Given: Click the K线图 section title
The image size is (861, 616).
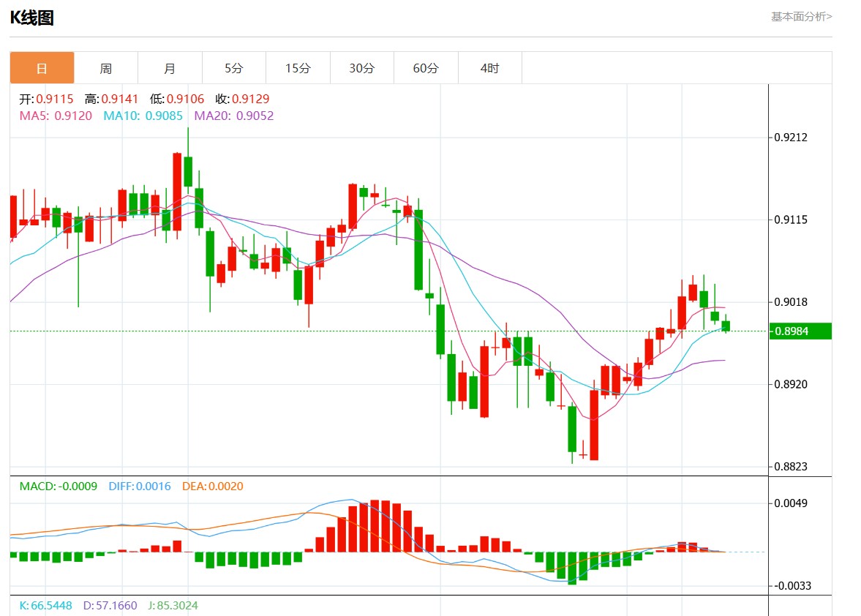Looking at the screenshot, I should tap(32, 18).
